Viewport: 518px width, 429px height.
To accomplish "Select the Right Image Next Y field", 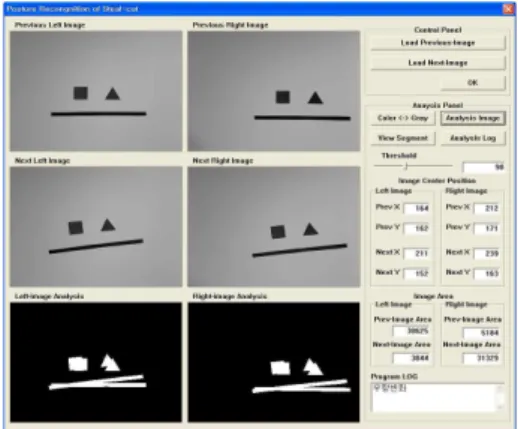I will [x=486, y=274].
